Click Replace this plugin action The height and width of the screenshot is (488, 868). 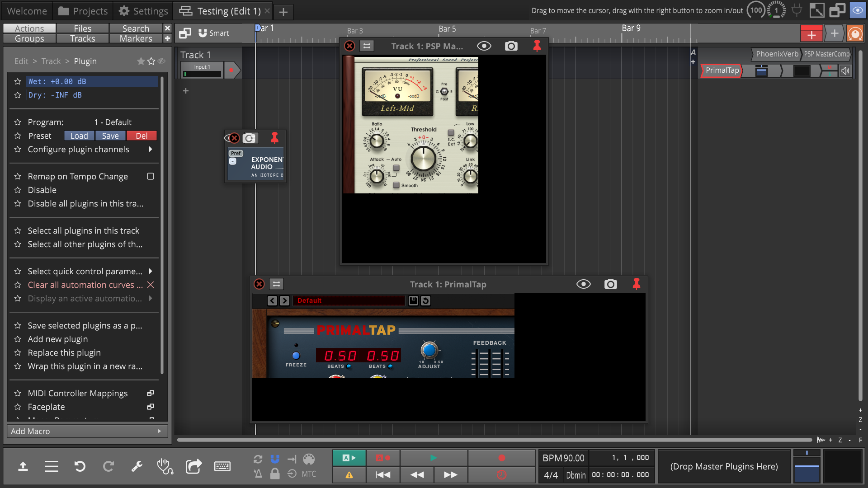(x=64, y=353)
